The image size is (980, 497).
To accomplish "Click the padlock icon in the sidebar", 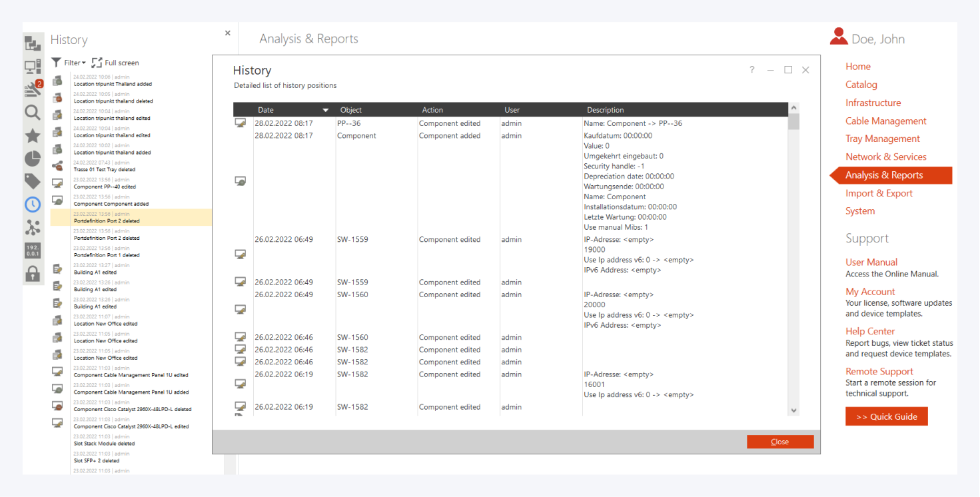I will [33, 273].
